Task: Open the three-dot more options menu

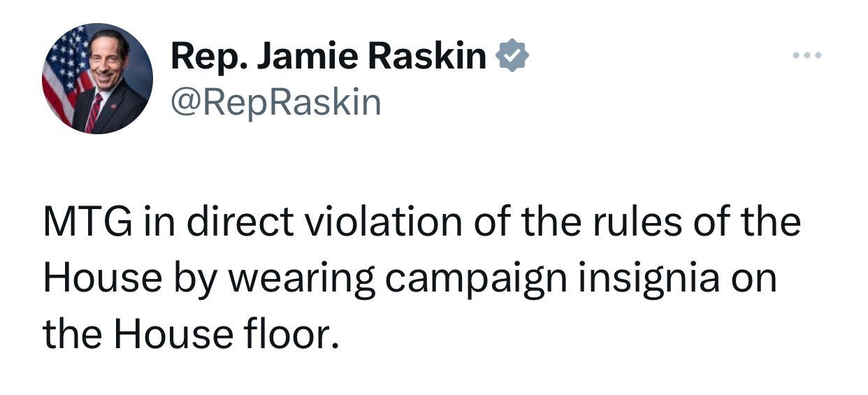Action: tap(808, 55)
